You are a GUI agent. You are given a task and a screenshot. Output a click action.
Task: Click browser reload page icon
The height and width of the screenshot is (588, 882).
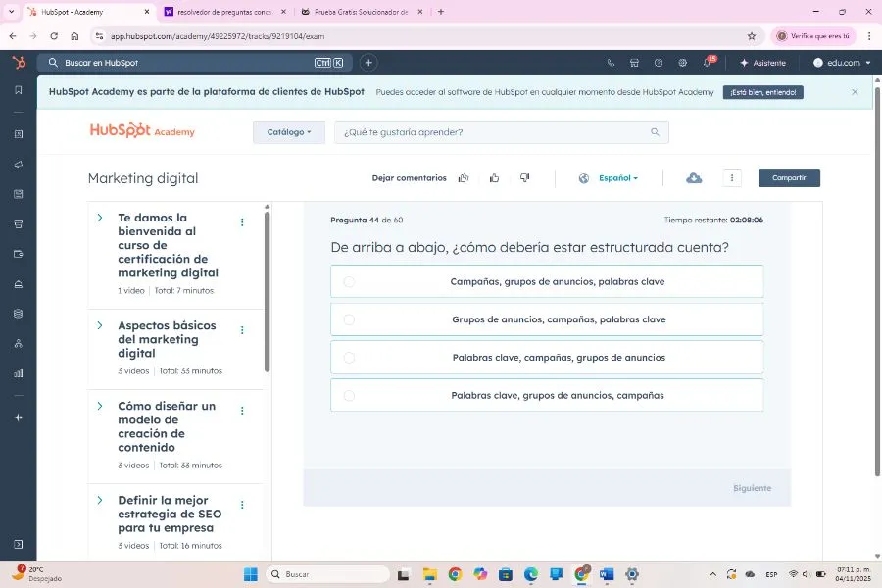point(54,36)
